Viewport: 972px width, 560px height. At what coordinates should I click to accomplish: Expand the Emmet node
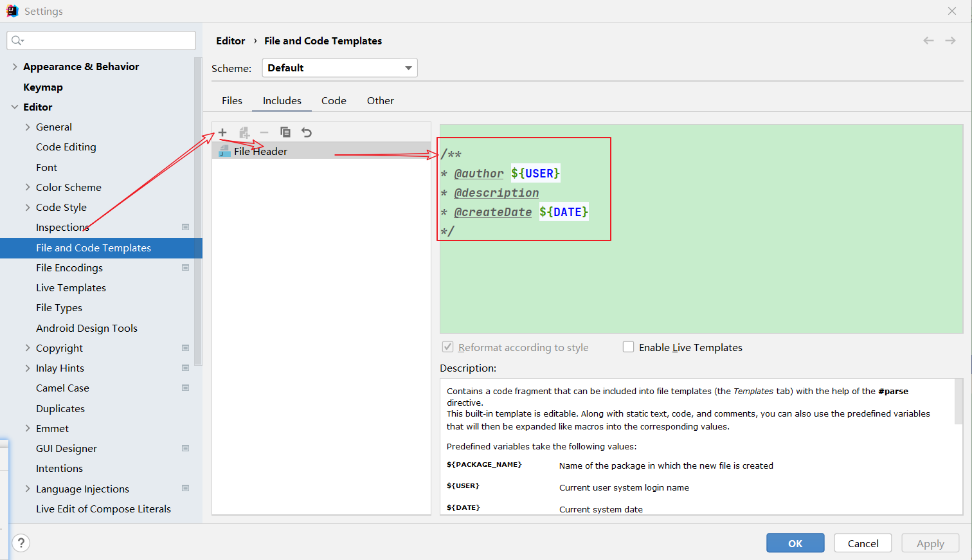(28, 428)
